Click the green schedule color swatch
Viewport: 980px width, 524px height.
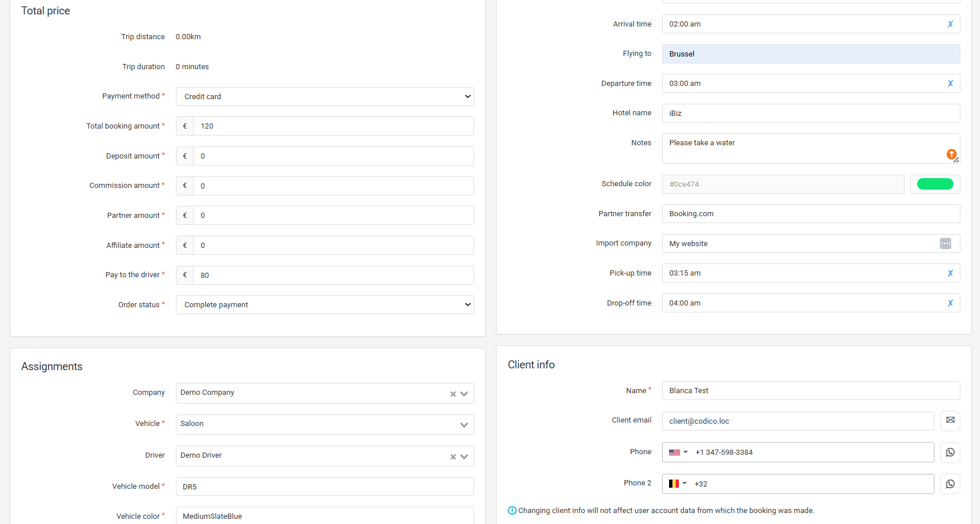[x=934, y=184]
